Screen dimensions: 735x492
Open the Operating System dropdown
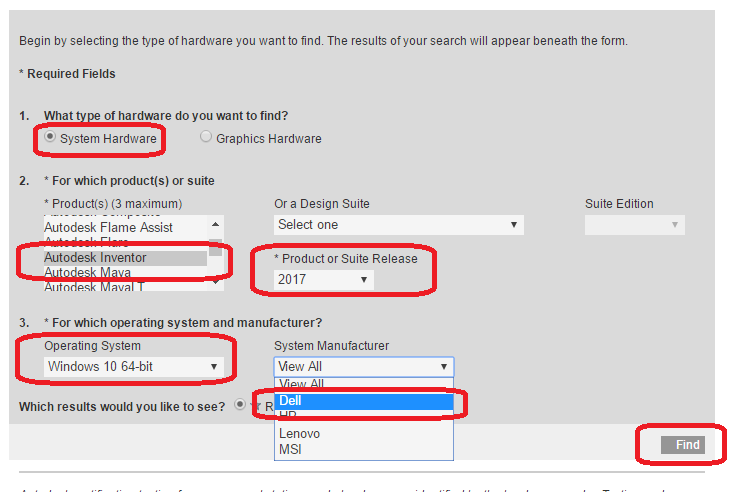134,366
